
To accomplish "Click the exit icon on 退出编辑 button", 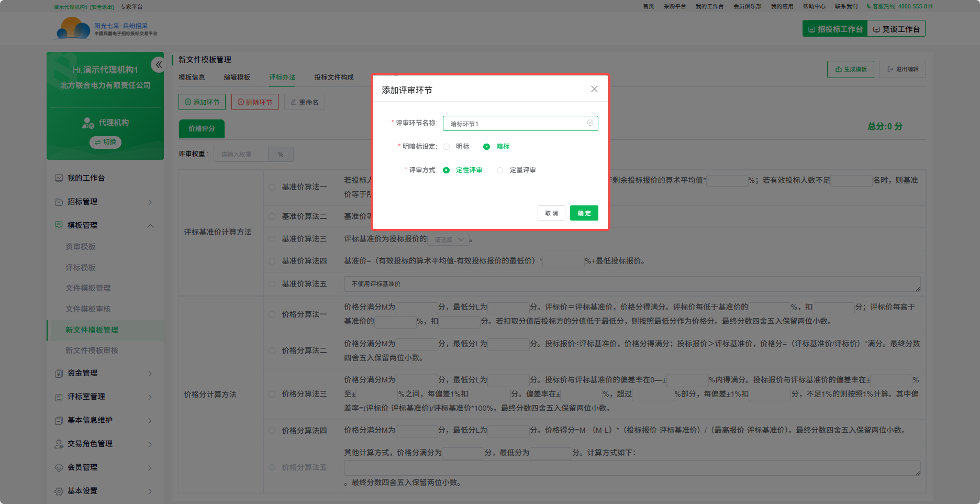I will coord(890,69).
